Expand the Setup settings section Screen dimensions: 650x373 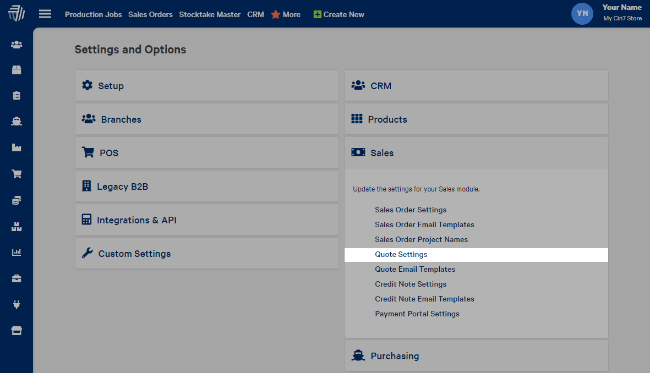[207, 85]
